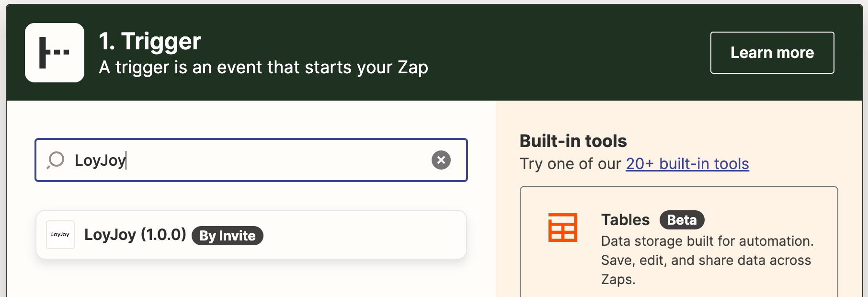Focus the search field containing LoyJoy
Screen dimensions: 868x297
coord(268,160)
